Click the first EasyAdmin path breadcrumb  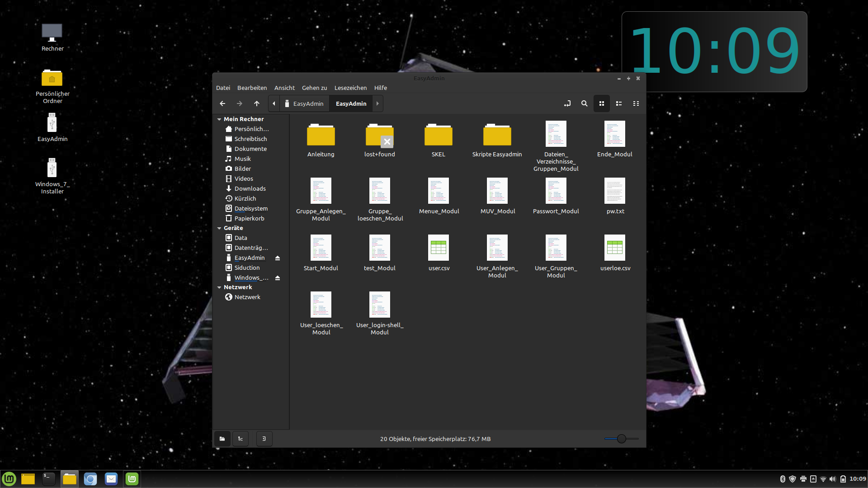[x=305, y=103]
